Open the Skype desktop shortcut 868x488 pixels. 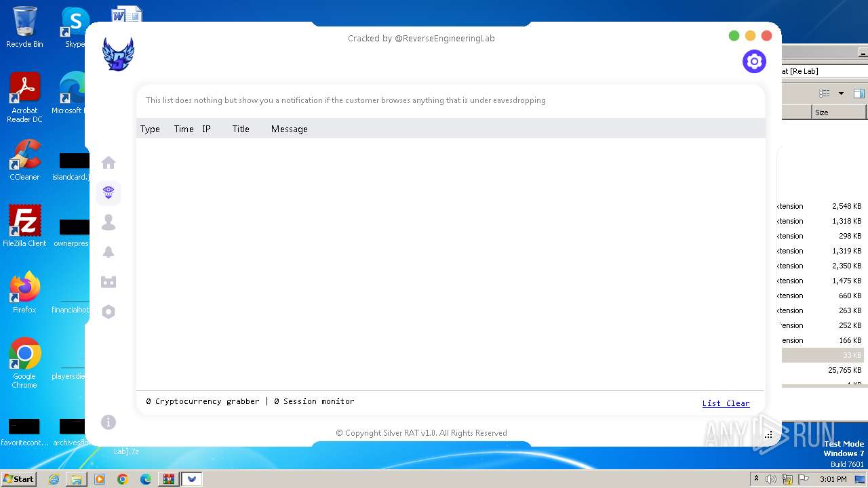[75, 27]
